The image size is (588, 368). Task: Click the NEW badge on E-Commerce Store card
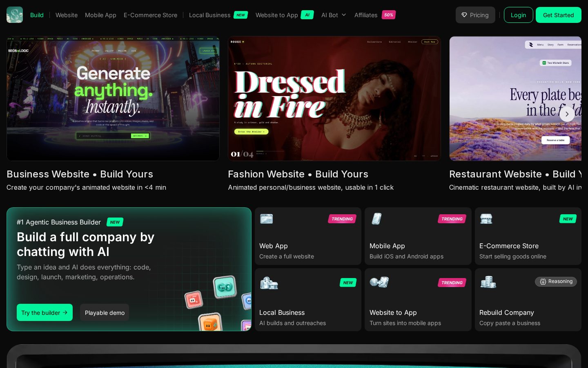tap(568, 219)
